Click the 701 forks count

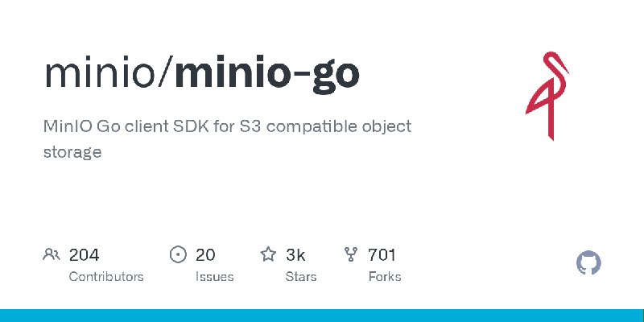[382, 255]
